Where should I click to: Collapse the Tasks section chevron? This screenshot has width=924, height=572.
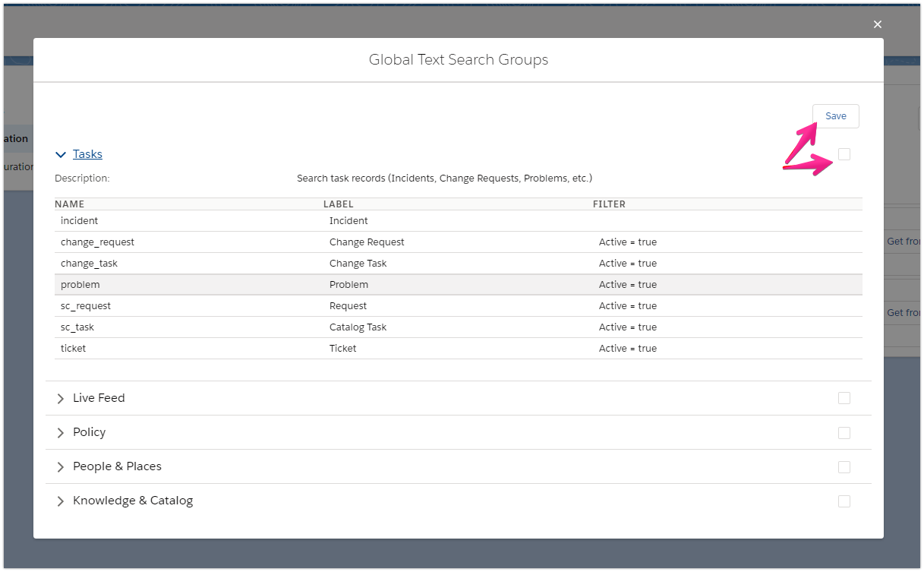point(61,154)
